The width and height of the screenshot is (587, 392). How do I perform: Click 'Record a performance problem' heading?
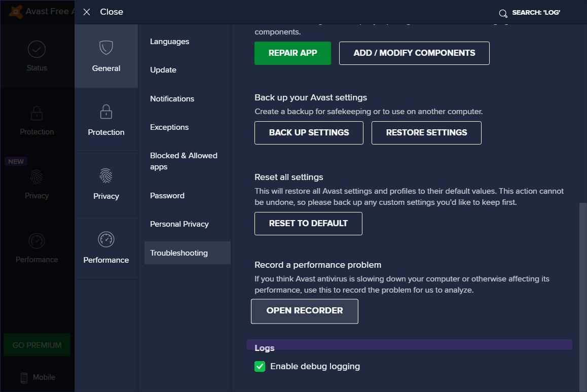pos(318,265)
